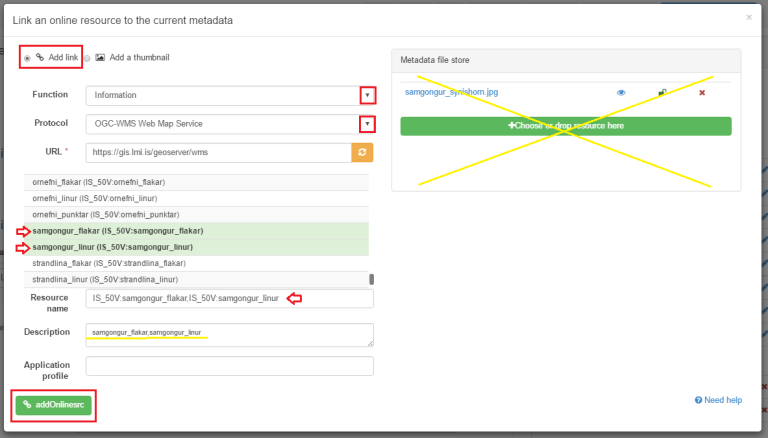The image size is (768, 438).
Task: Select the Add a thumbnail radio button
Action: pyautogui.click(x=87, y=58)
